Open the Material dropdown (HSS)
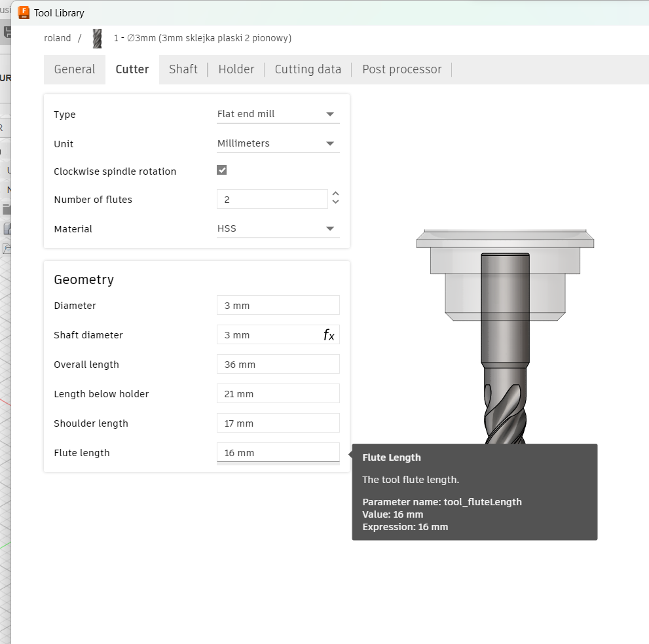This screenshot has height=644, width=649. 278,228
